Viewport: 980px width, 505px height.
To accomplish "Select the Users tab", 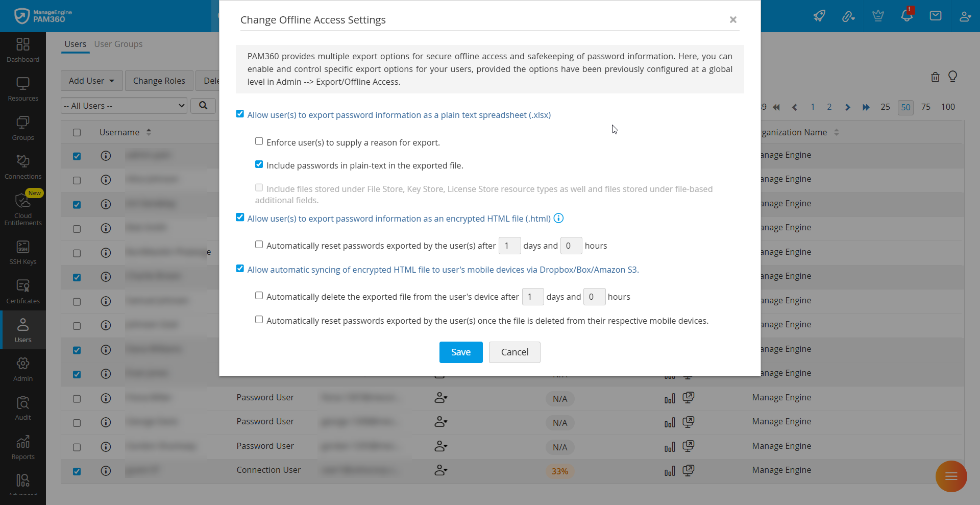I will (x=75, y=44).
